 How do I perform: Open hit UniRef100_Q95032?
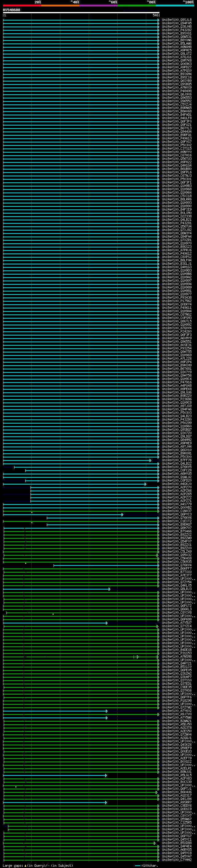(x=176, y=555)
